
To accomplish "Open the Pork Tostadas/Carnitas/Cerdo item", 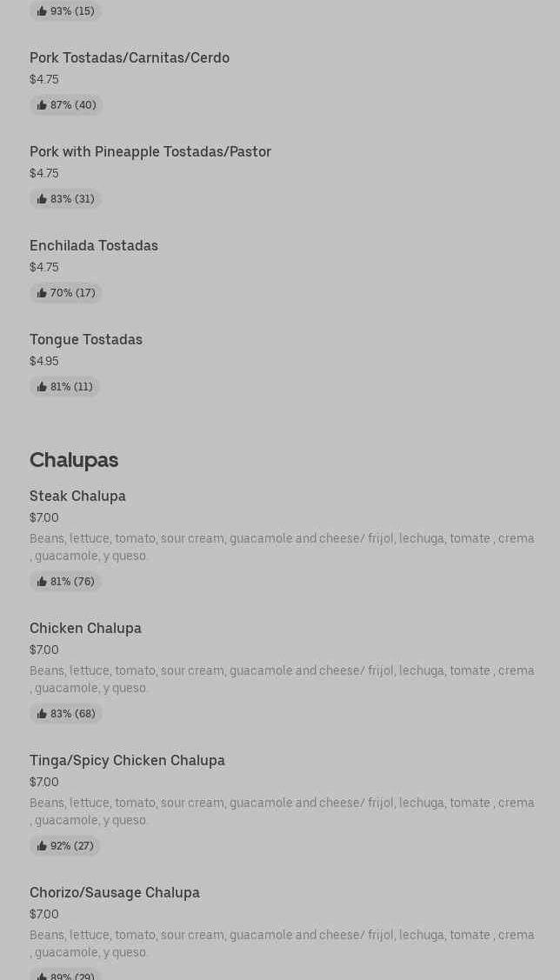I will coord(130,57).
